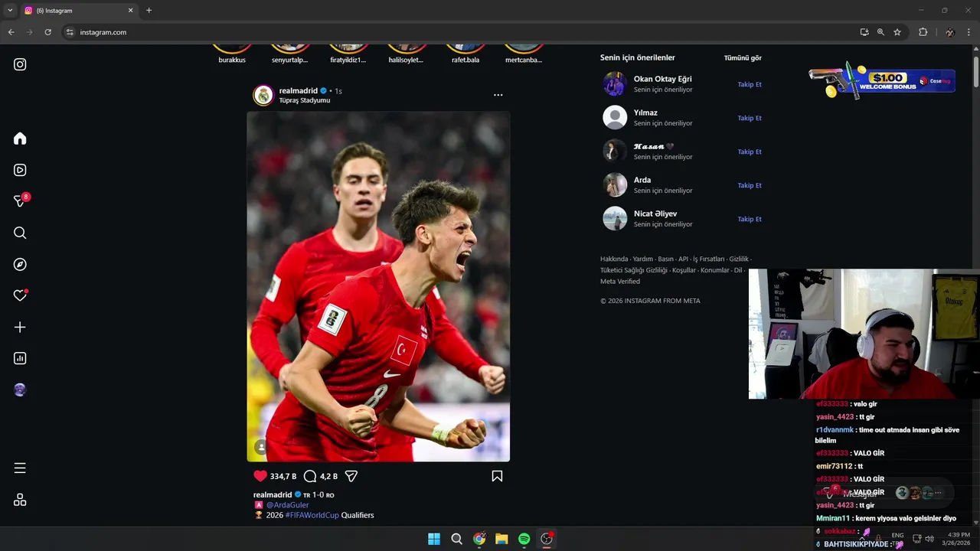Image resolution: width=980 pixels, height=551 pixels.
Task: Bookmark this page with the star
Action: (897, 32)
